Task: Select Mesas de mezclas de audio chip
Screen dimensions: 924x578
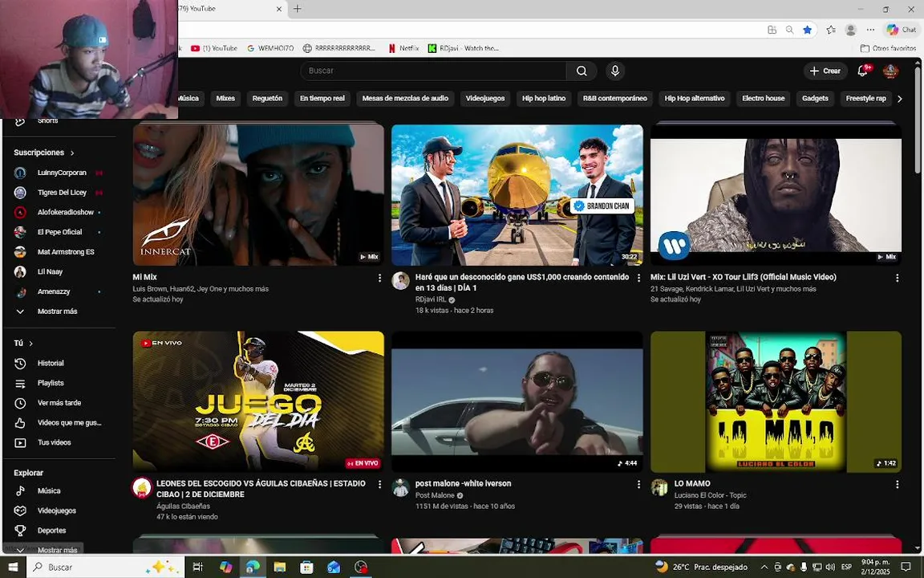Action: (405, 99)
